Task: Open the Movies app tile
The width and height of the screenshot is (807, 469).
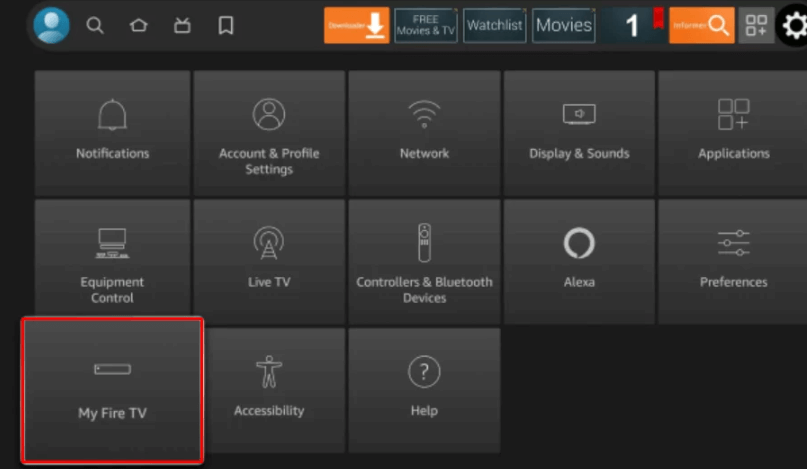Action: pos(564,25)
